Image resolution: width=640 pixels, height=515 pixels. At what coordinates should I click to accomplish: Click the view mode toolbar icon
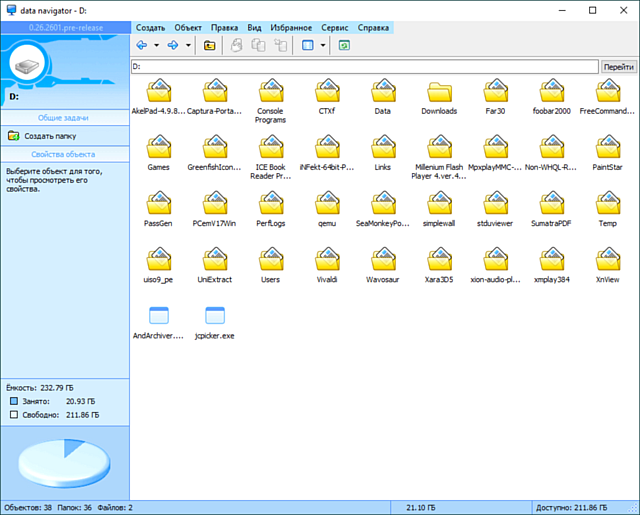point(307,46)
